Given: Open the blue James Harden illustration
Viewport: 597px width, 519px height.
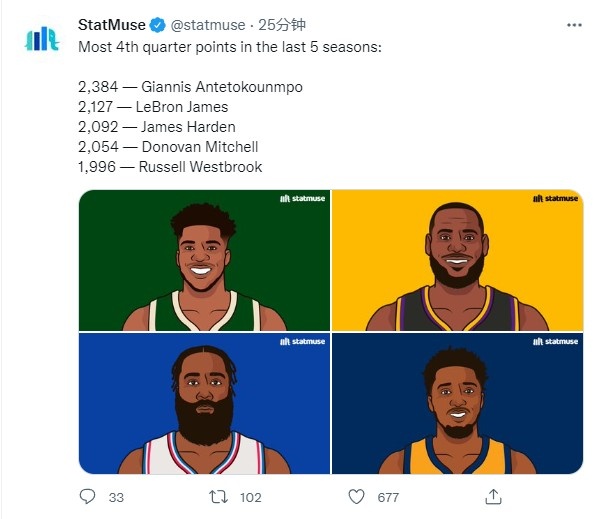Looking at the screenshot, I should [204, 404].
